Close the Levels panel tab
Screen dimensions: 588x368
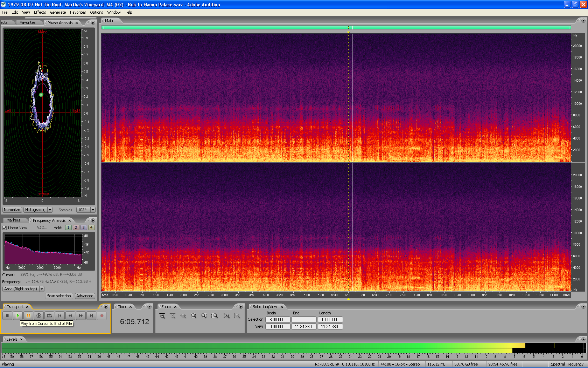pos(21,339)
